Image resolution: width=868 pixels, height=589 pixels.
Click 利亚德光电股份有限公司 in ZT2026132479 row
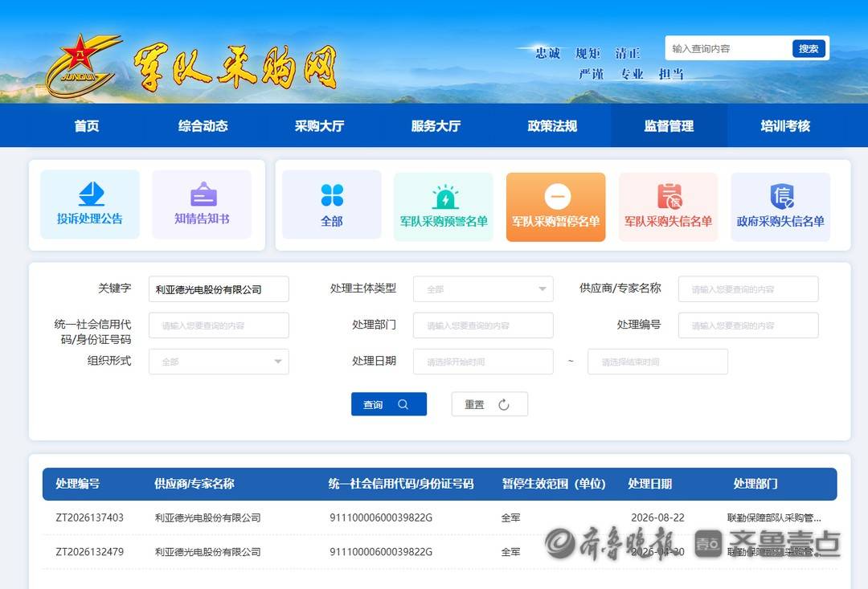tap(207, 552)
